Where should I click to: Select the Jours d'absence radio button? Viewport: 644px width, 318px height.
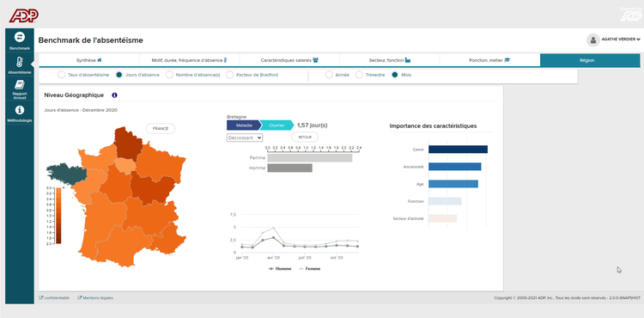(x=119, y=75)
